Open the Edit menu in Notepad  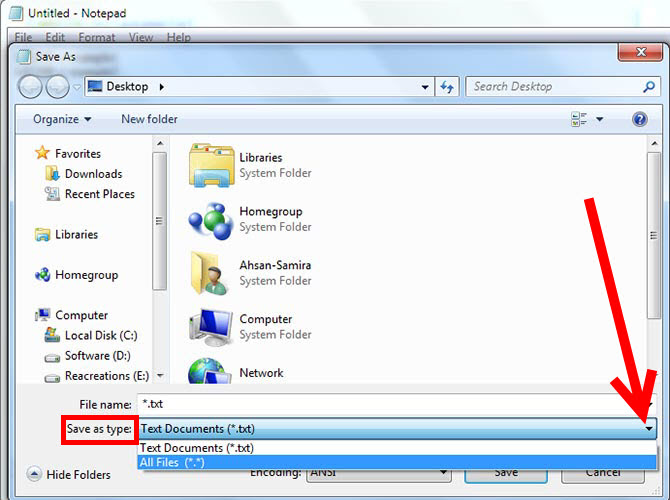click(55, 37)
